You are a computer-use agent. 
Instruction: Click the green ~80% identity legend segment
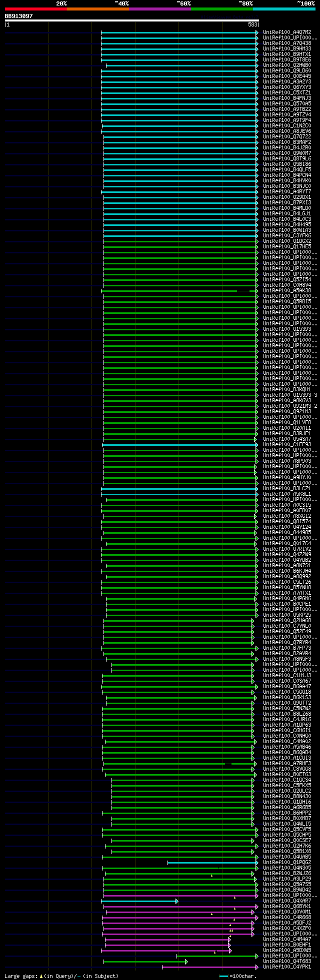pyautogui.click(x=222, y=9)
